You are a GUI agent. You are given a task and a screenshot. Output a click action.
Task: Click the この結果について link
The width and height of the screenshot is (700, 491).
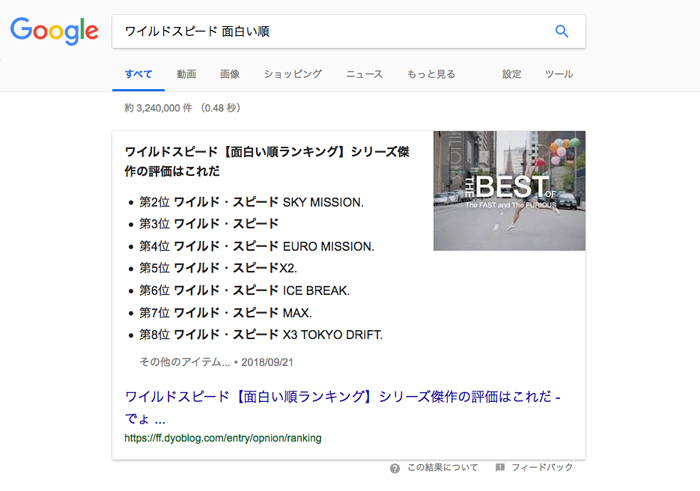tap(442, 468)
